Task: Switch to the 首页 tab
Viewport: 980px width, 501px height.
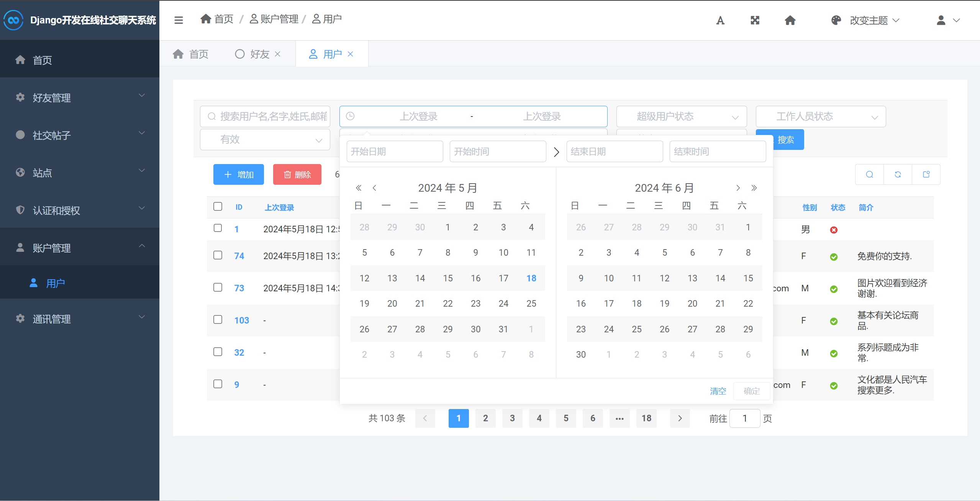Action: [x=190, y=54]
